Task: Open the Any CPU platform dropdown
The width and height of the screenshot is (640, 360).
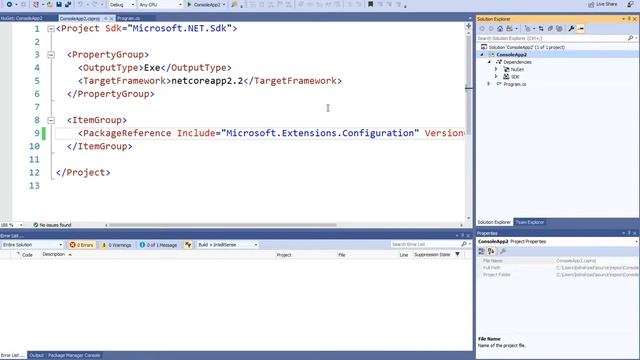Action: pos(160,4)
